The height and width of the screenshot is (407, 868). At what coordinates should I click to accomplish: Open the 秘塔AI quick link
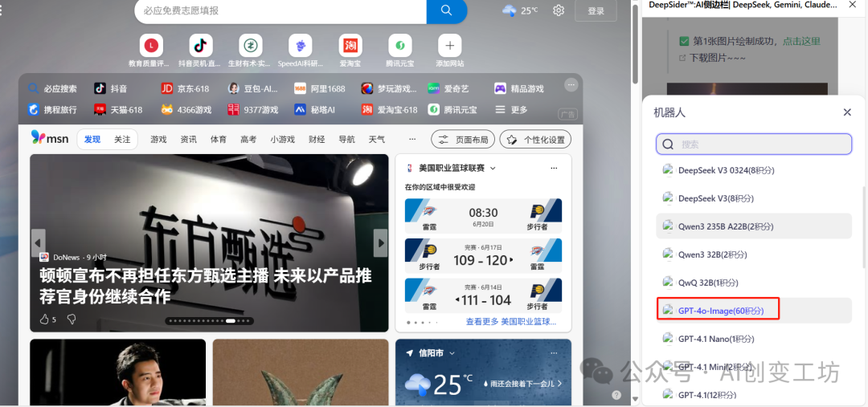click(x=315, y=109)
